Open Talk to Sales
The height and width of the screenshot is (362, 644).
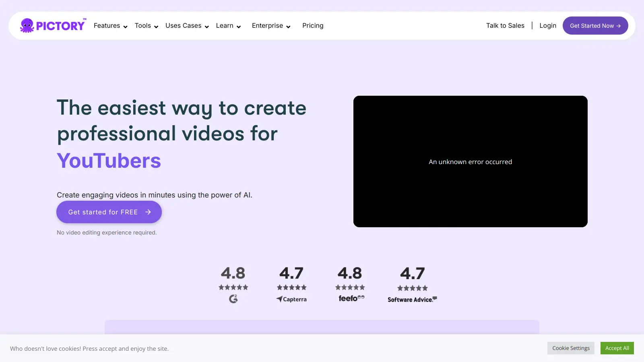(x=505, y=25)
